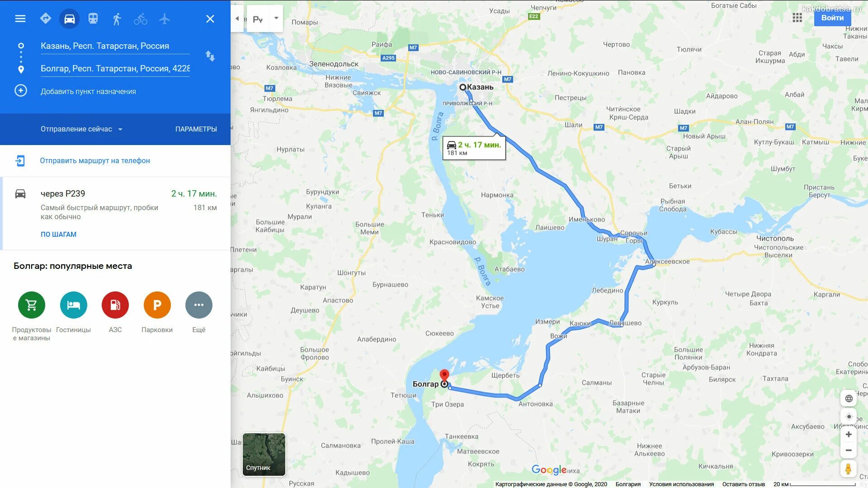Click the Войти sign-in button
The image size is (868, 488).
(x=832, y=18)
